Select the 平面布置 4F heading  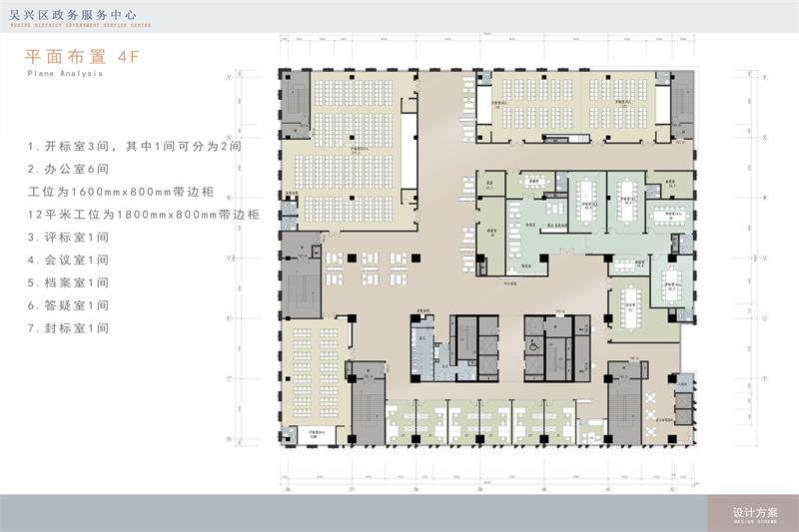click(84, 58)
